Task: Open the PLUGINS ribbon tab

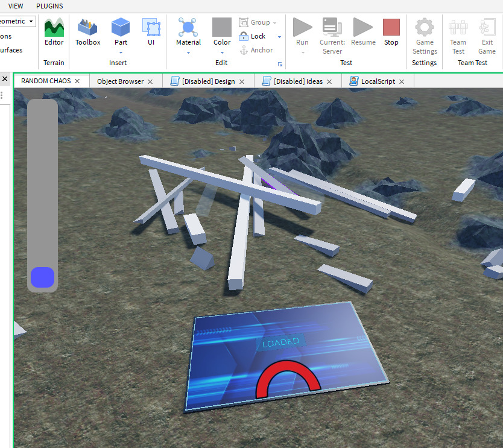Action: click(x=49, y=6)
